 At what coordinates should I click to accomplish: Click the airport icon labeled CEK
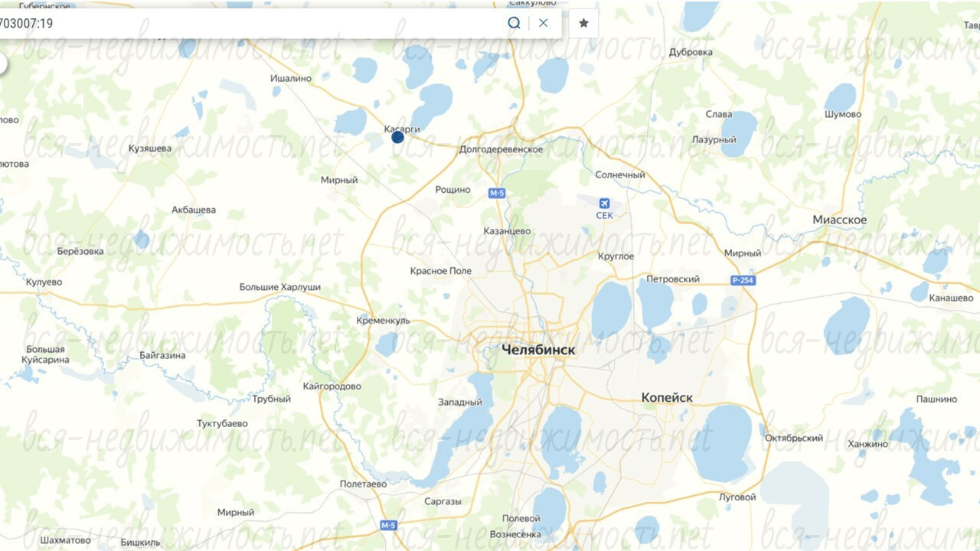pyautogui.click(x=604, y=203)
